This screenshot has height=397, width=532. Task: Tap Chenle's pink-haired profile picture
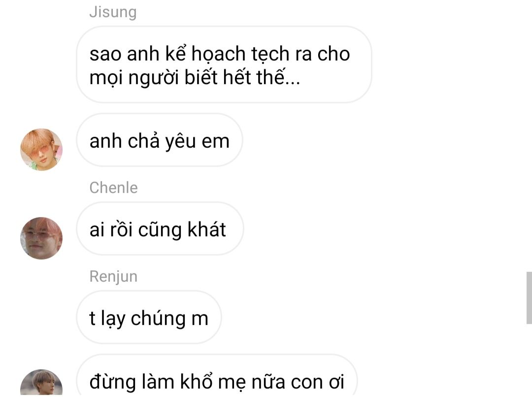pos(41,238)
